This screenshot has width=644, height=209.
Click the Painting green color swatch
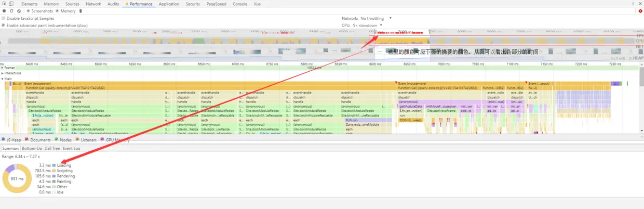[x=53, y=181]
